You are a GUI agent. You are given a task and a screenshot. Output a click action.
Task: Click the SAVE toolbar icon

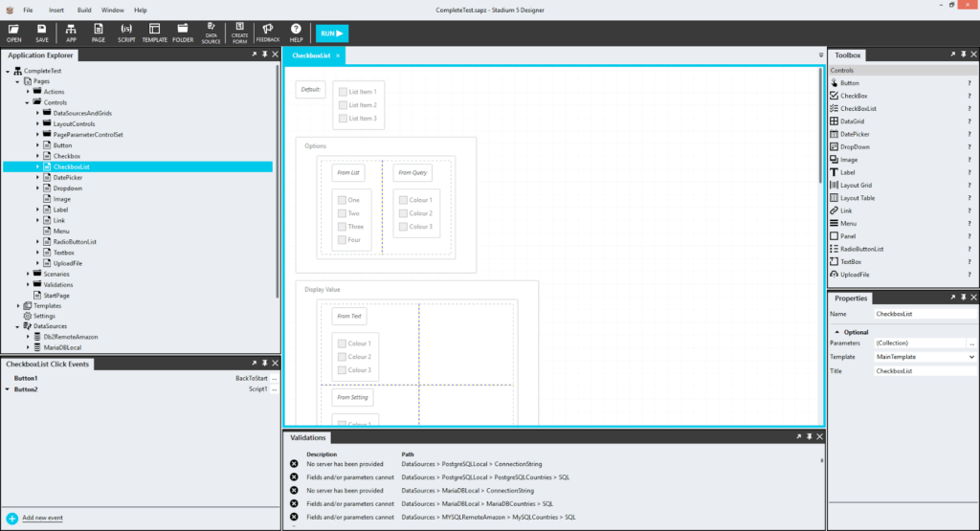tap(42, 33)
